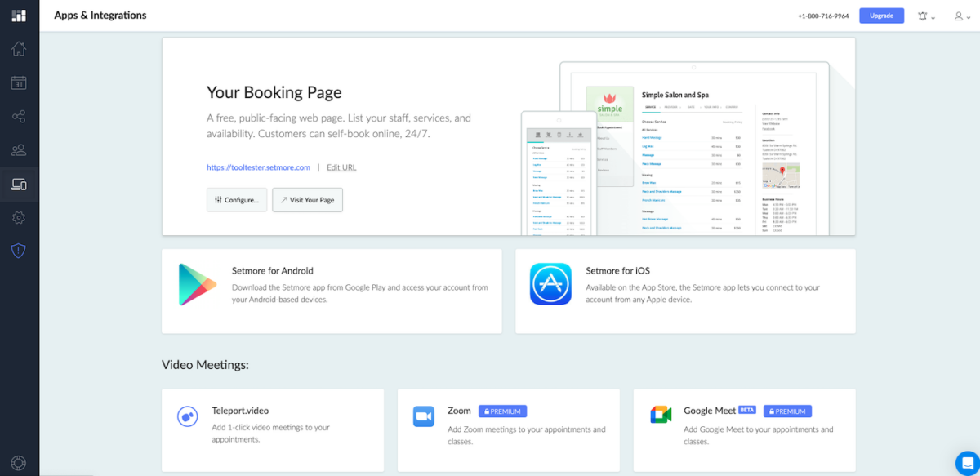Open the Configure booking page options
This screenshot has width=980, height=476.
[x=236, y=199]
